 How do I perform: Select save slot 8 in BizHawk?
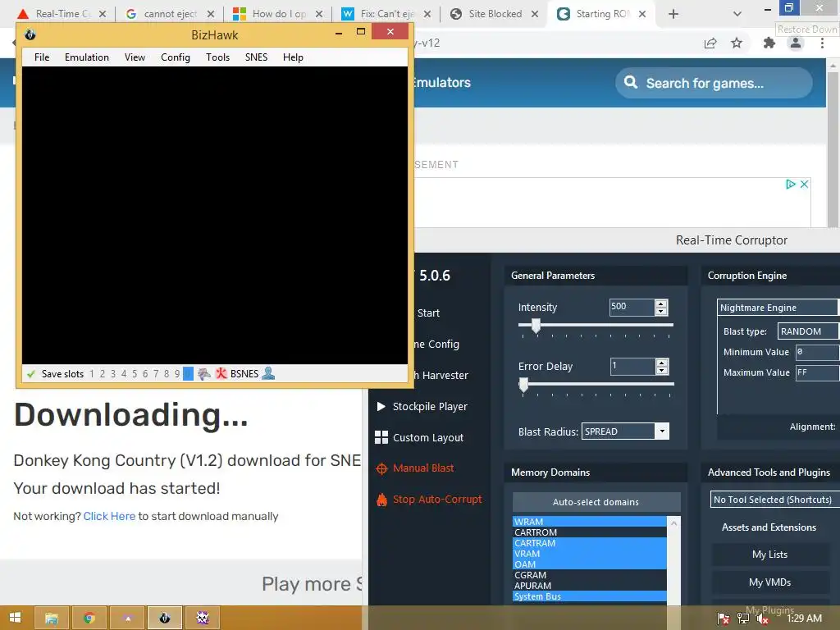tap(167, 374)
